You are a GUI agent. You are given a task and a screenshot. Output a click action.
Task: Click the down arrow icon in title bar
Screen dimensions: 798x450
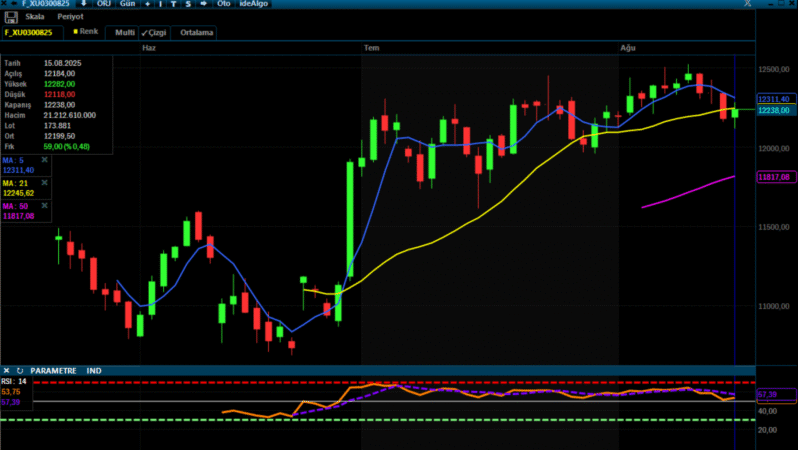click(84, 4)
